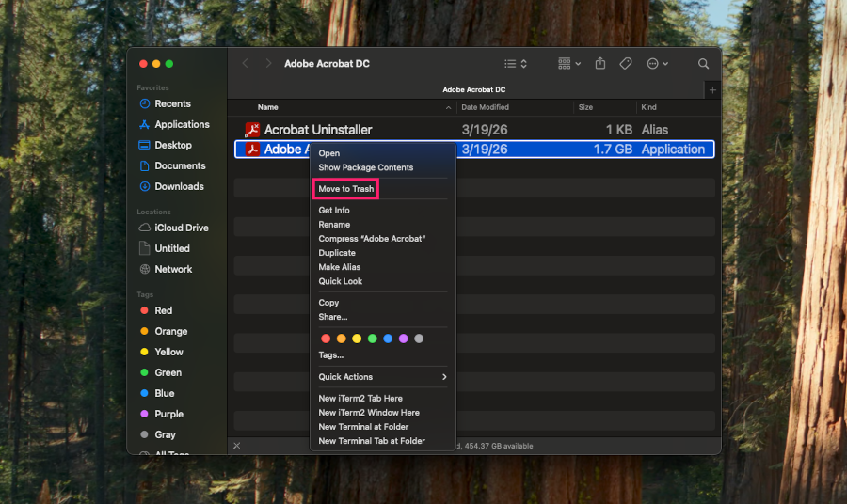Open the list view switcher dropdown

pyautogui.click(x=516, y=64)
